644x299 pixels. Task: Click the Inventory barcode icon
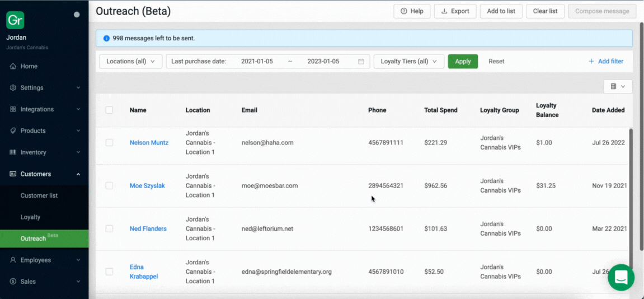point(13,152)
